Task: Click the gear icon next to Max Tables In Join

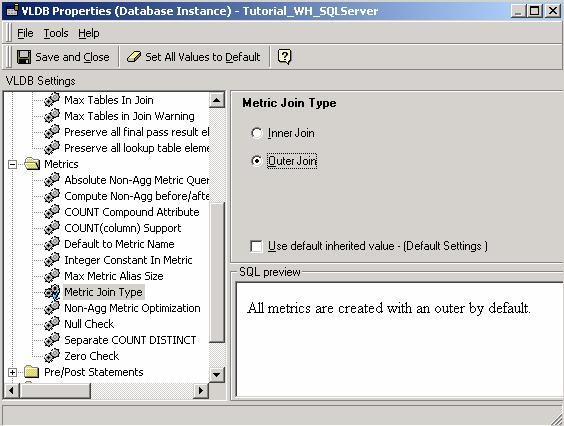Action: 52,99
